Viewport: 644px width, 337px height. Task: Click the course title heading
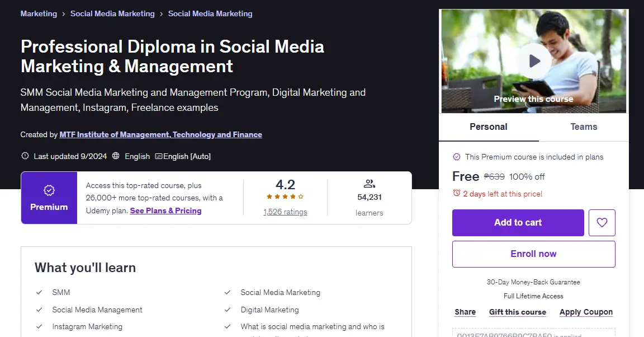click(x=173, y=57)
